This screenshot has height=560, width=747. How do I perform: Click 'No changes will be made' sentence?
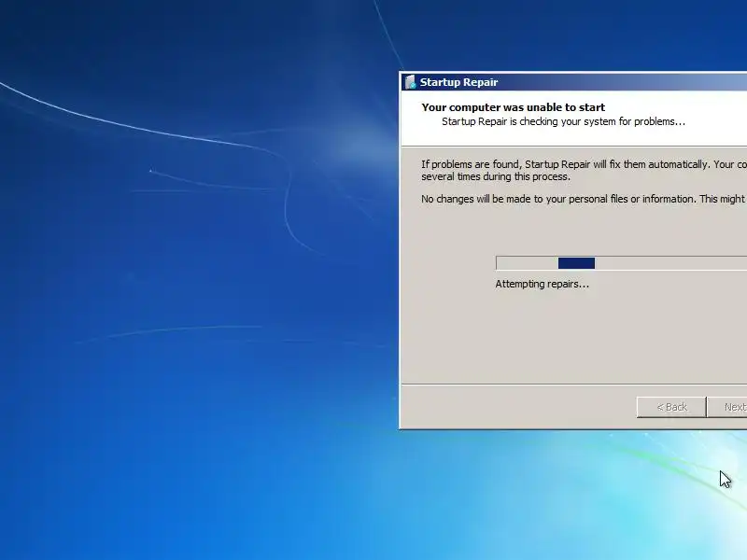(x=585, y=199)
